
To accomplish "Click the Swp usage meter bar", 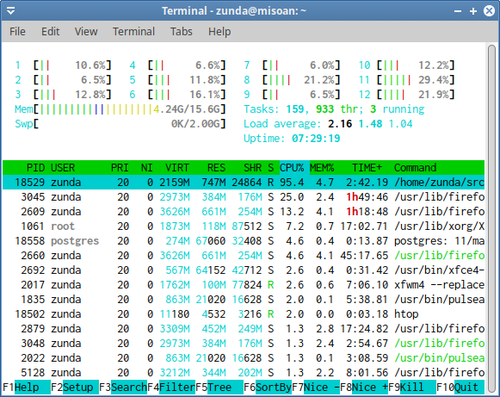I will click(120, 124).
